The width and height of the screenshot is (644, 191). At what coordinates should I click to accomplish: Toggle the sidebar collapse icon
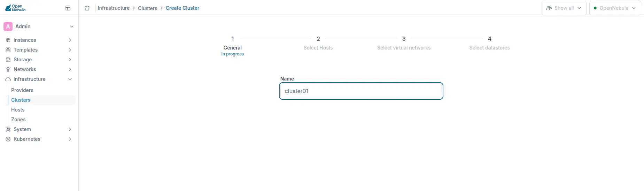point(68,8)
